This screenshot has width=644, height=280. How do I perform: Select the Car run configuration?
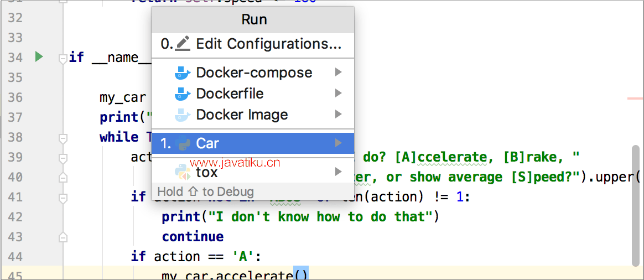[253, 143]
